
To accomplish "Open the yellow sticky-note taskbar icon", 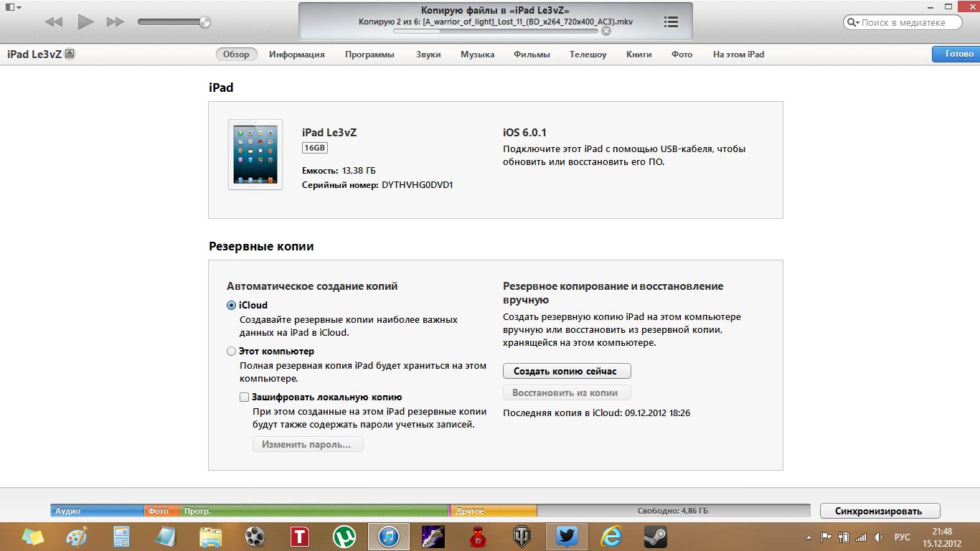I will point(33,537).
